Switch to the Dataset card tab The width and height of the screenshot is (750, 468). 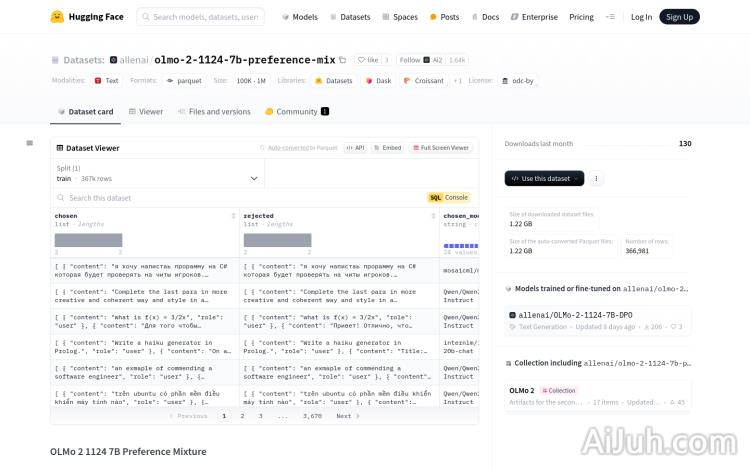[86, 111]
